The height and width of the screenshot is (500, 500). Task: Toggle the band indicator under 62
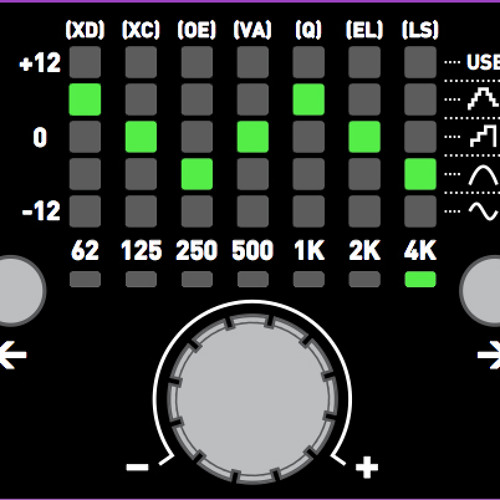85,279
